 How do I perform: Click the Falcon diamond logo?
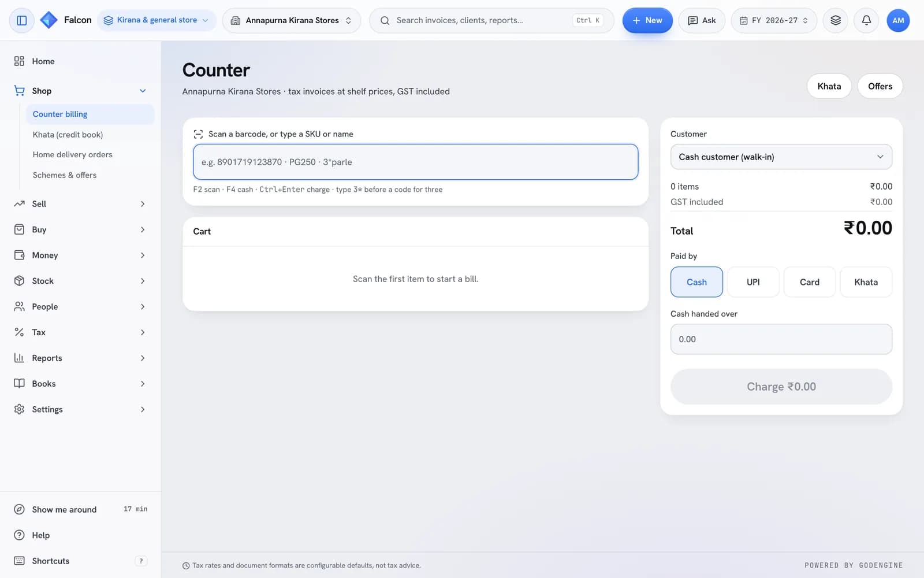click(49, 20)
